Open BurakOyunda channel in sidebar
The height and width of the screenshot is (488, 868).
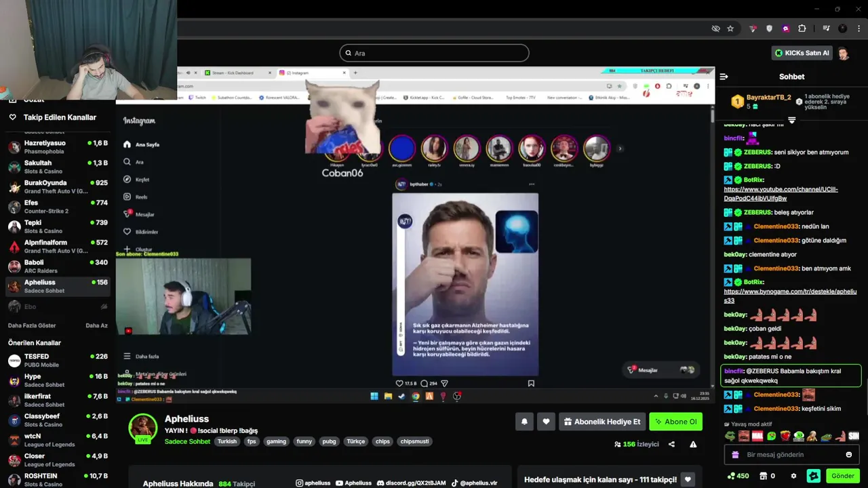pos(58,186)
